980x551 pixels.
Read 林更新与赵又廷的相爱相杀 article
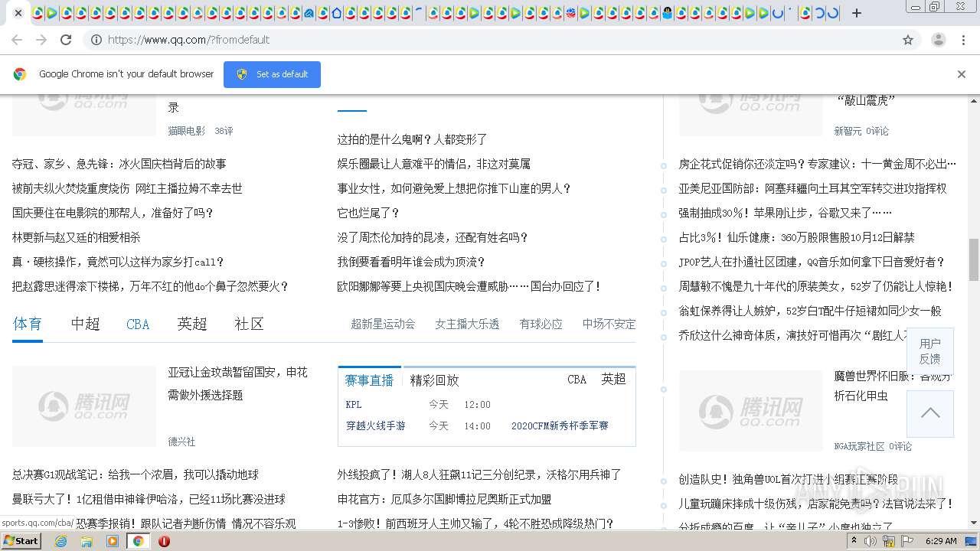point(77,237)
